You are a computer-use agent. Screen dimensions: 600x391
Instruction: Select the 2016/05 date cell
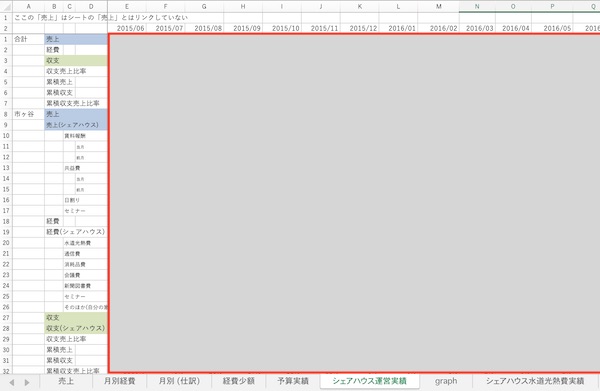[552, 28]
